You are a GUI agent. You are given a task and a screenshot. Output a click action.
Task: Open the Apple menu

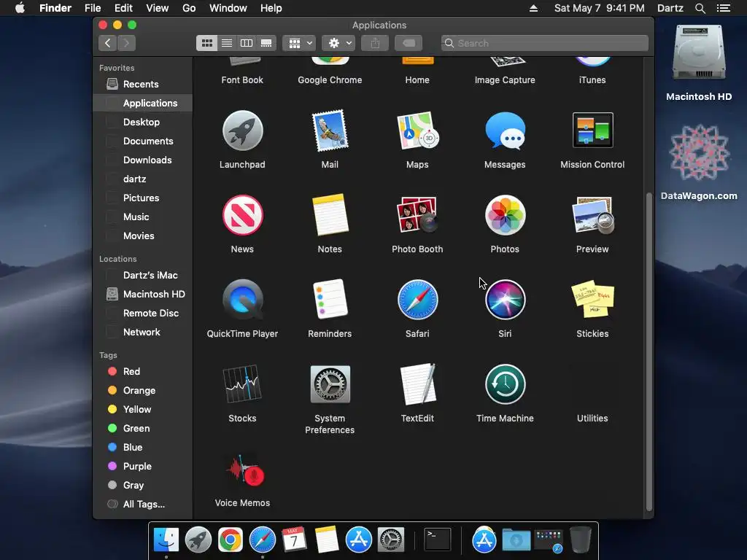(20, 8)
